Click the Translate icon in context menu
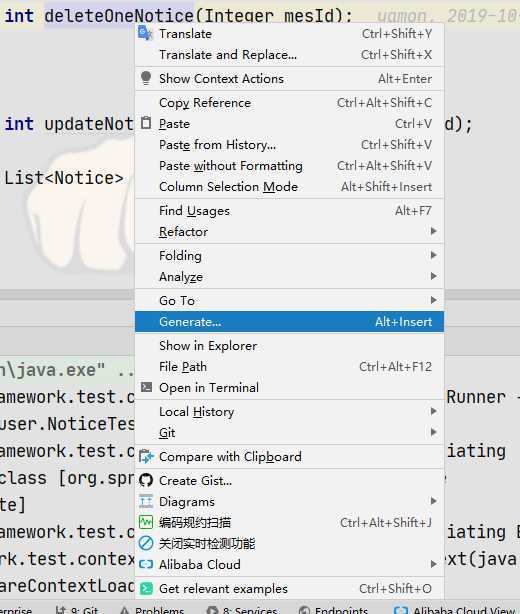The image size is (520, 614). pos(145,33)
